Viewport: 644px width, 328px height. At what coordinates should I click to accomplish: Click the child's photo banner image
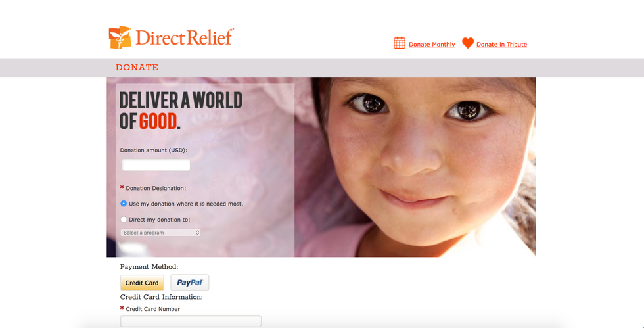(415, 167)
